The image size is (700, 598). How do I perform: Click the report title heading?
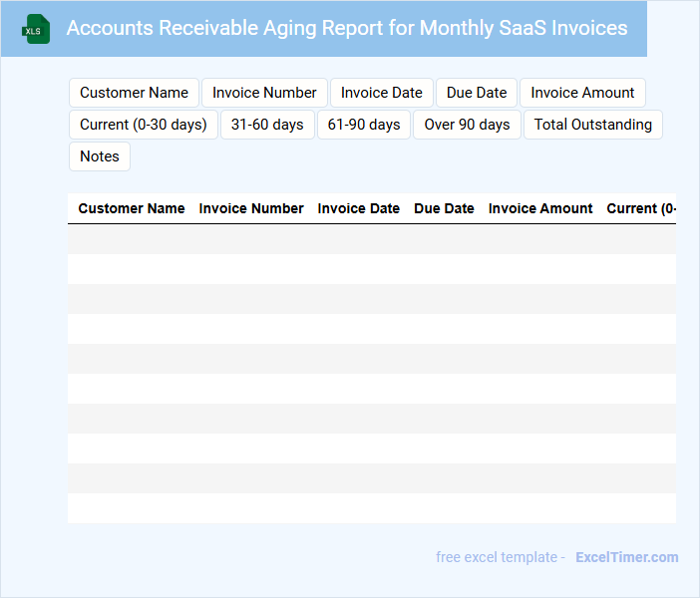pyautogui.click(x=346, y=28)
